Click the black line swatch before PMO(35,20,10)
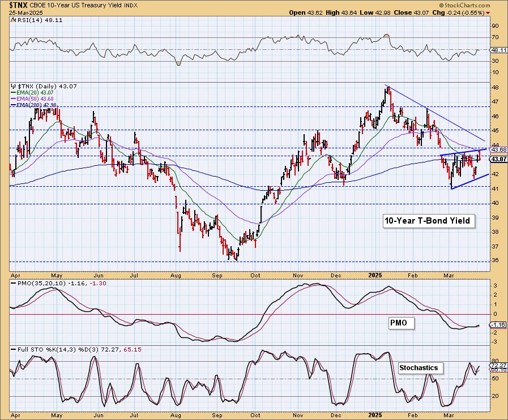This screenshot has width=508, height=420. [13, 284]
